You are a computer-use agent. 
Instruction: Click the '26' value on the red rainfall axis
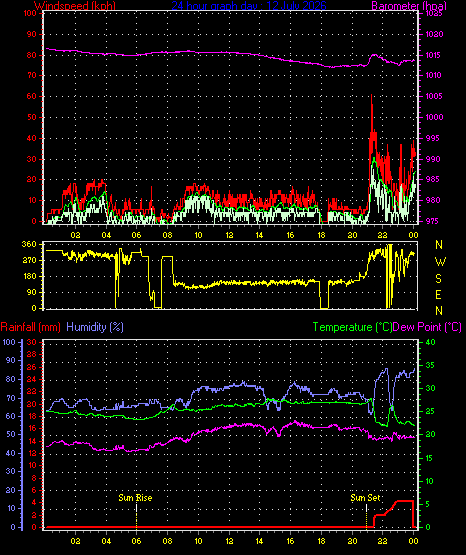pos(32,367)
